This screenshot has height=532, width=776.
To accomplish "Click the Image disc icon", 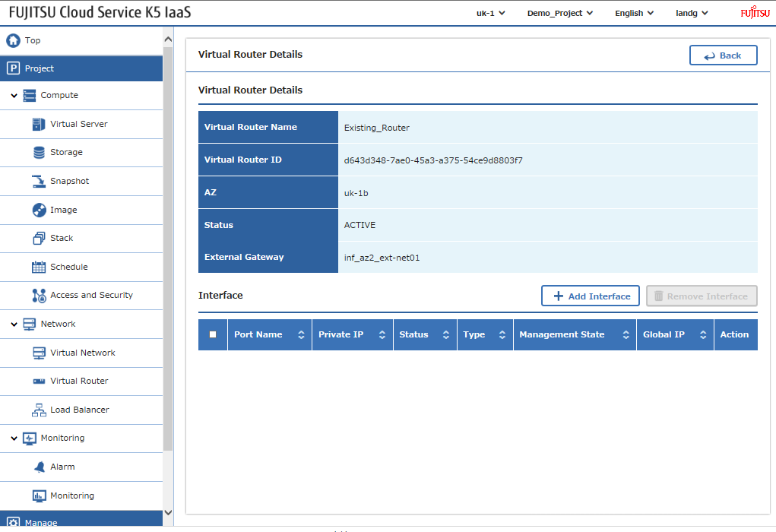I will click(x=39, y=210).
